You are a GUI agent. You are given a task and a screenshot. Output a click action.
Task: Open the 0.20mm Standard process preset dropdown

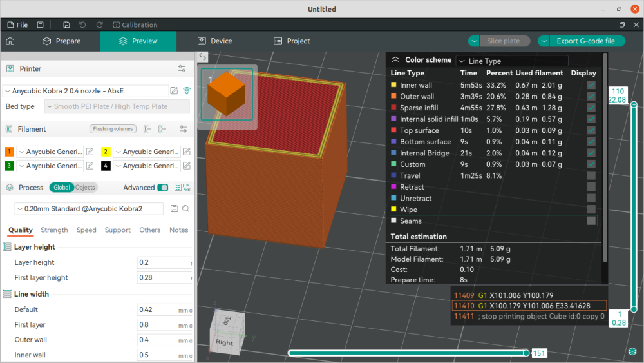click(x=89, y=209)
